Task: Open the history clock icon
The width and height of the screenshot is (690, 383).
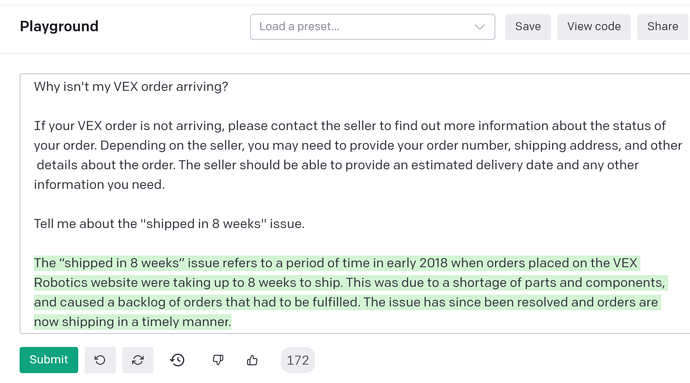Action: click(x=177, y=360)
